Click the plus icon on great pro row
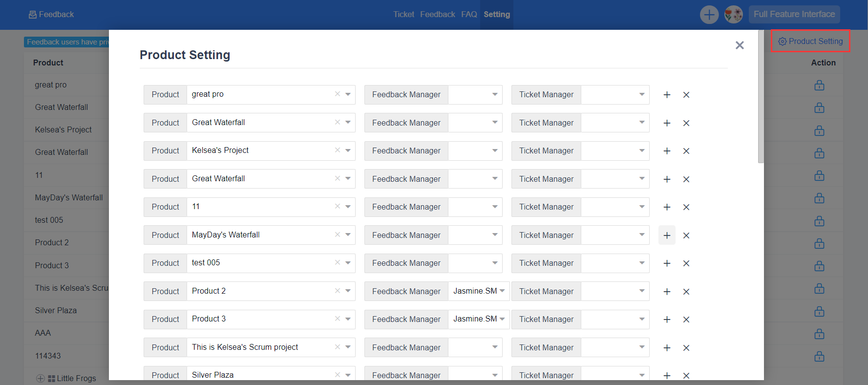The width and height of the screenshot is (868, 385). coord(667,95)
